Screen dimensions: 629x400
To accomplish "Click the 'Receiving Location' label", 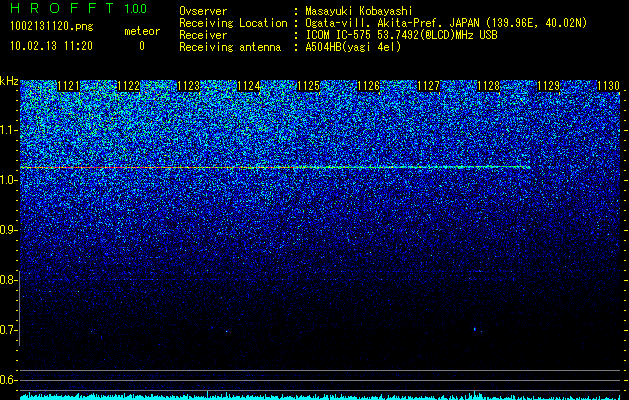I will coord(233,23).
